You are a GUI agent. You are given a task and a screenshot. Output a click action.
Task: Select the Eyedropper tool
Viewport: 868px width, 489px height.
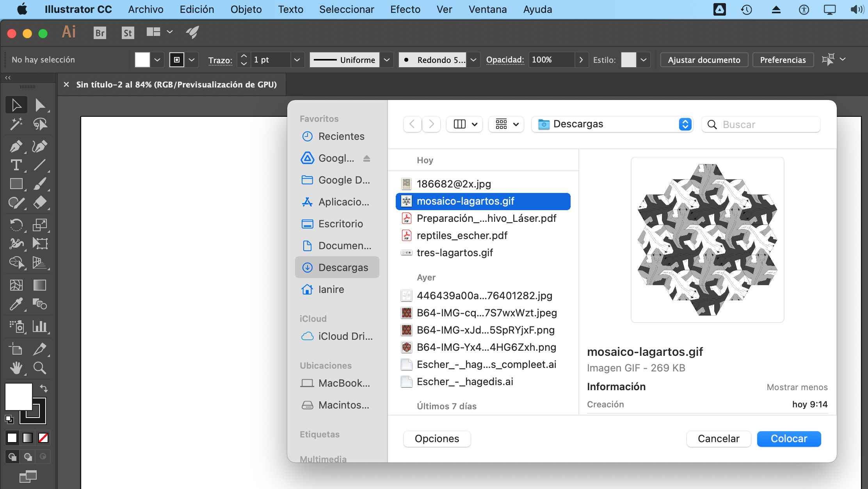pyautogui.click(x=16, y=304)
